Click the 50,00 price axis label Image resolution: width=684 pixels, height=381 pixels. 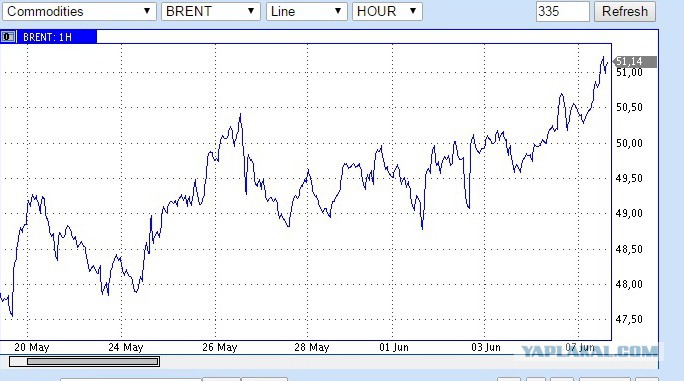click(629, 143)
